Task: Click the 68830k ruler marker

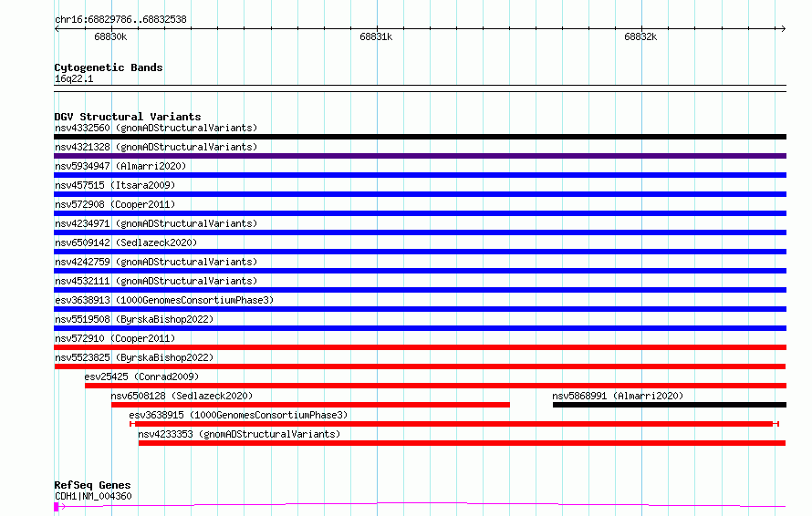Action: 110,36
